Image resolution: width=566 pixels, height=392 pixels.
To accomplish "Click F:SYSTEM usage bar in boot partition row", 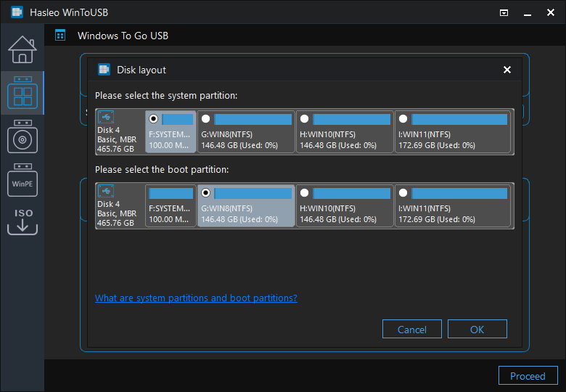I will pos(171,193).
